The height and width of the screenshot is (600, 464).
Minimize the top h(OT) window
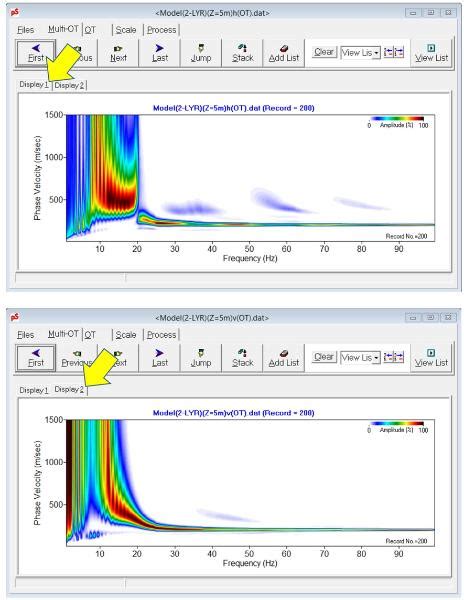click(x=413, y=13)
